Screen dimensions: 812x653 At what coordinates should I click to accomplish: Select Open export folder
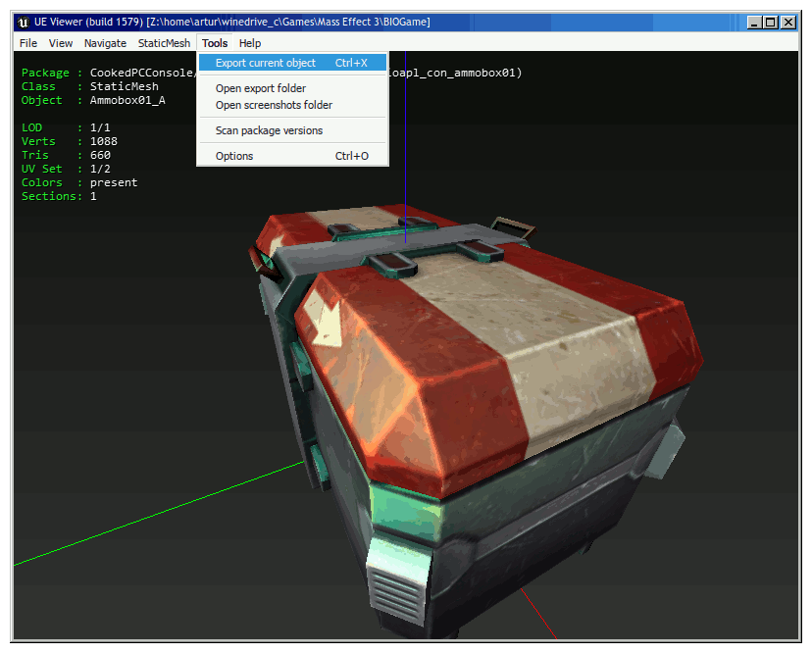[292, 88]
